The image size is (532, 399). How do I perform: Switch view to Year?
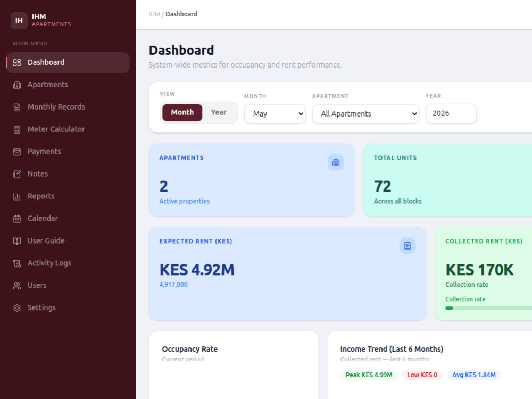point(219,112)
